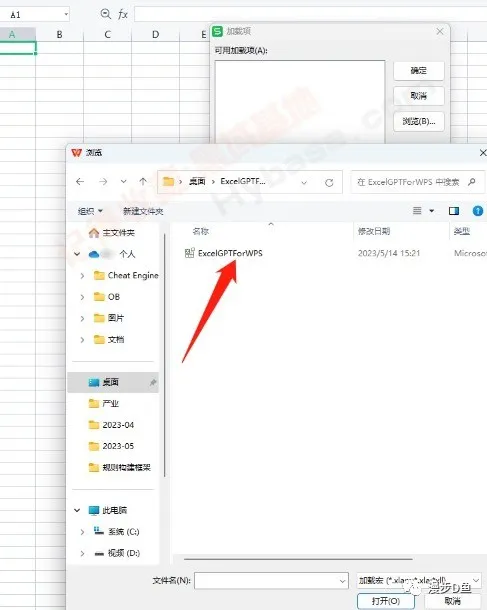
Task: Select the 文档 folder
Action: click(109, 340)
